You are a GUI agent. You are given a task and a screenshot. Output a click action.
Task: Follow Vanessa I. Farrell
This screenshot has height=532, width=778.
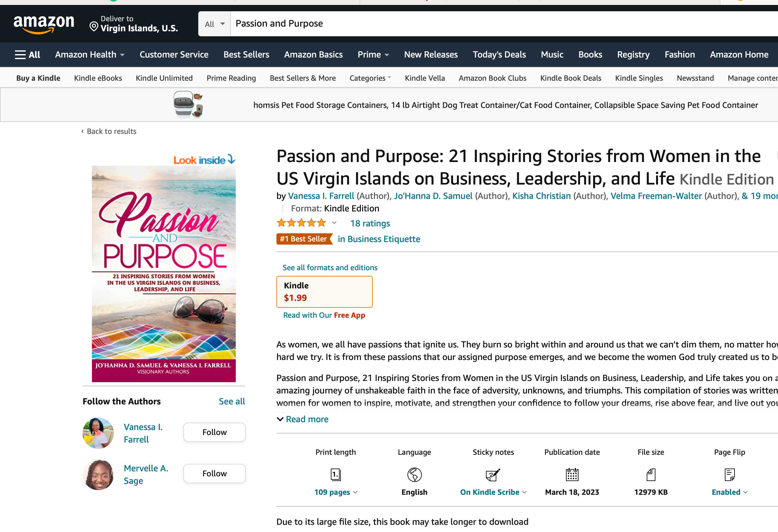pyautogui.click(x=214, y=432)
